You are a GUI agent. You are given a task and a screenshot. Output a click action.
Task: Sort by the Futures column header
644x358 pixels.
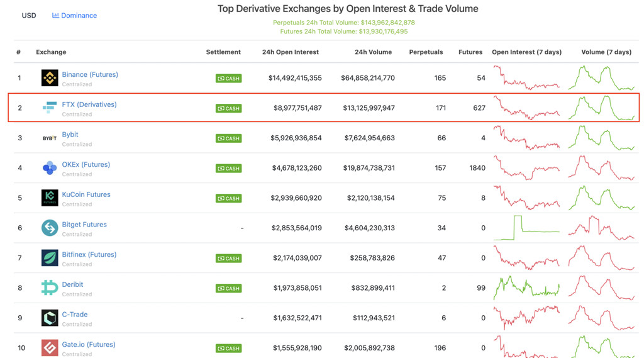click(470, 52)
